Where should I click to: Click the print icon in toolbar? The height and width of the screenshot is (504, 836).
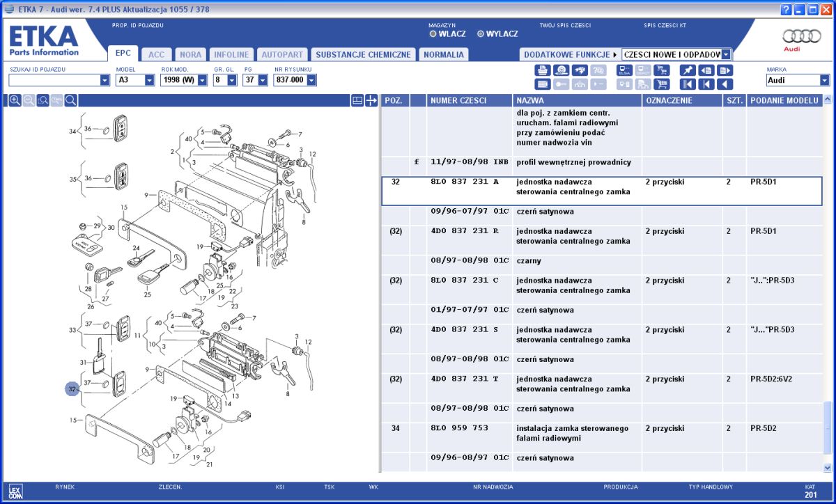(x=543, y=70)
